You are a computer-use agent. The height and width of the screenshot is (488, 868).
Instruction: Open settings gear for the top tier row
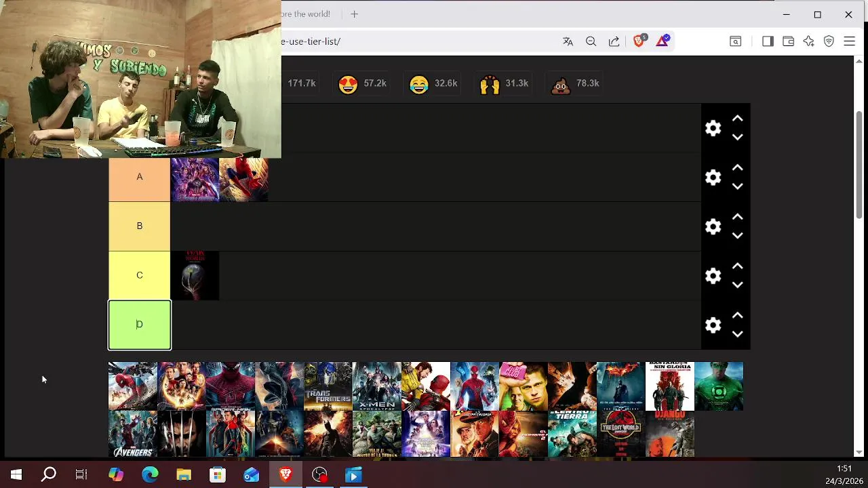point(713,128)
